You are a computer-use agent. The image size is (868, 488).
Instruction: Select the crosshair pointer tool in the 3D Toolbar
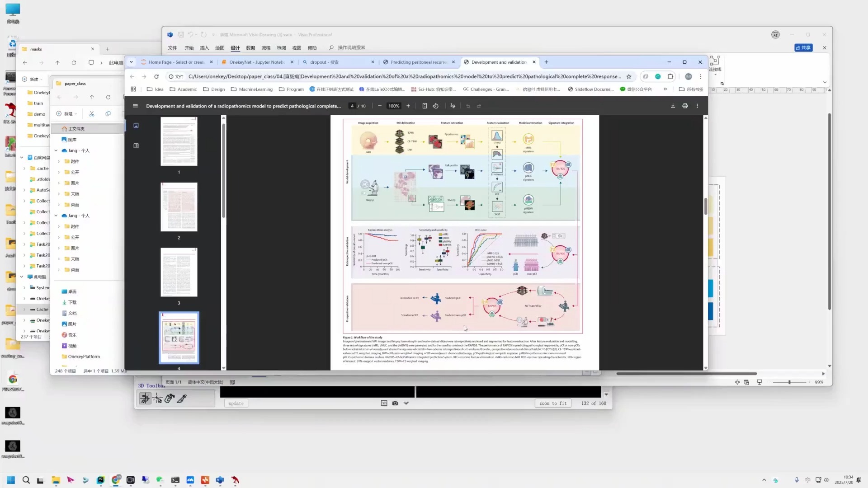click(157, 398)
